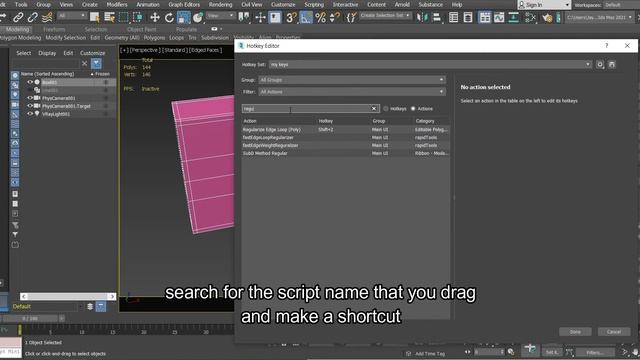This screenshot has height=360, width=640.
Task: Click the Select by Name list icon
Action: [109, 17]
